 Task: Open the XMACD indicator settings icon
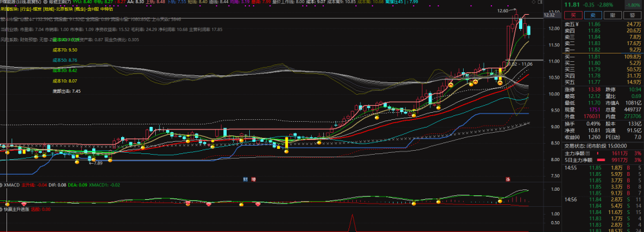coord(2,186)
